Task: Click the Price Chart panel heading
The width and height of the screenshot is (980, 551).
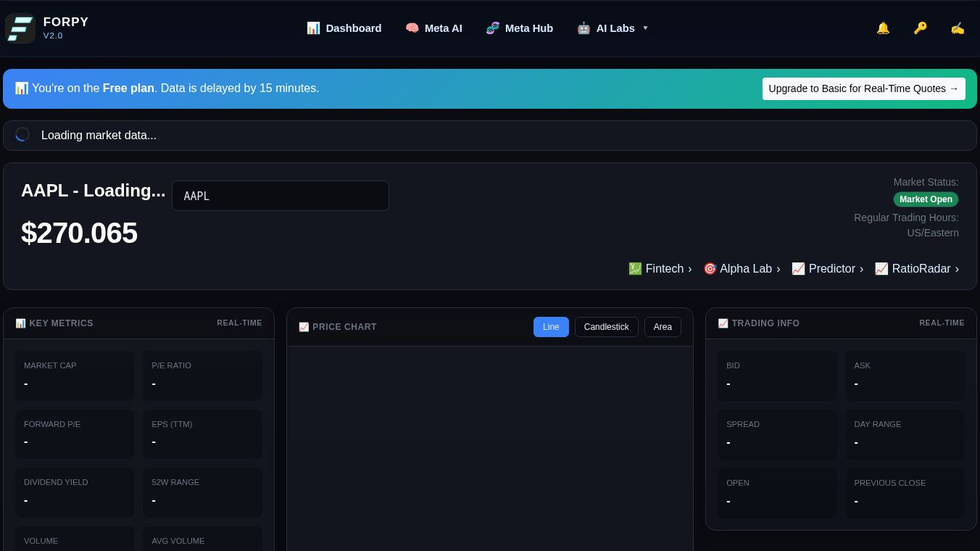Action: click(338, 327)
